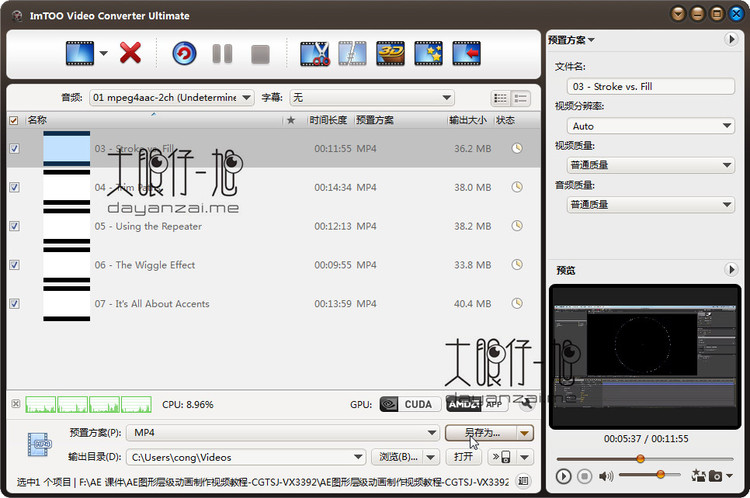
Task: Open the subtitle dropdown showing 无
Action: coord(372,98)
